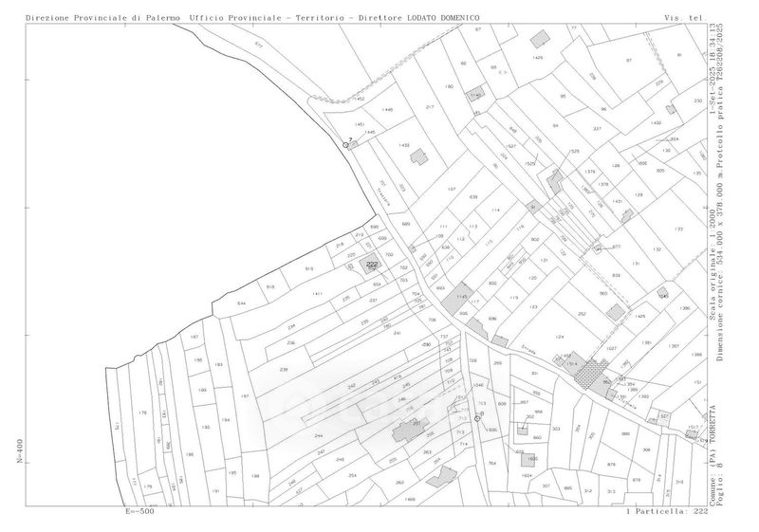Select the building footprint inside parcel 1432
759x532 pixels.
(417, 157)
